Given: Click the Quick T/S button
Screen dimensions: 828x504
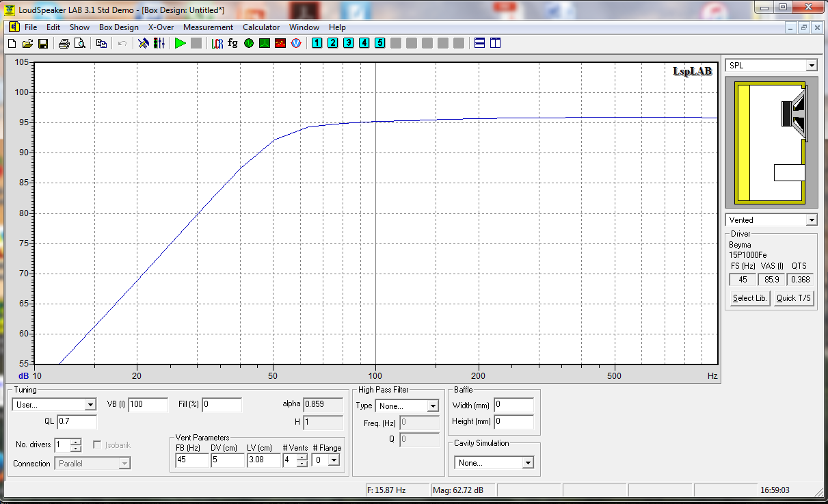Looking at the screenshot, I should click(794, 298).
